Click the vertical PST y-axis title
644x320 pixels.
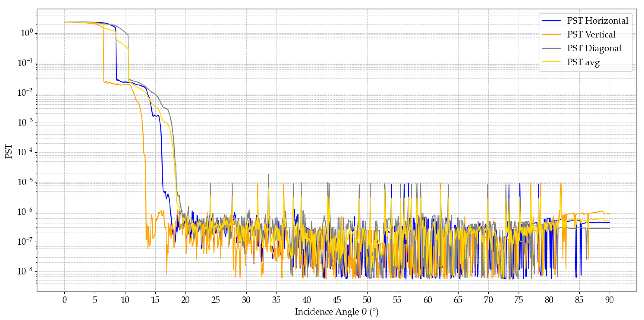8,151
